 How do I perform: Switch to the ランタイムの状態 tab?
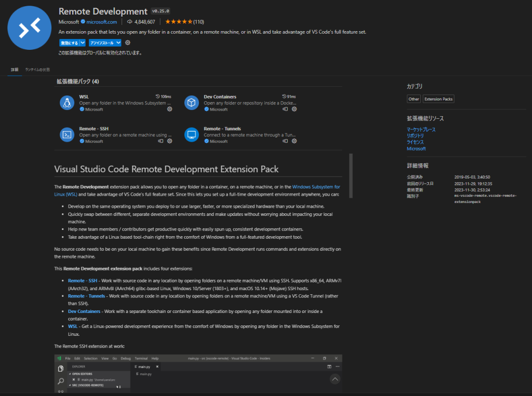[37, 70]
